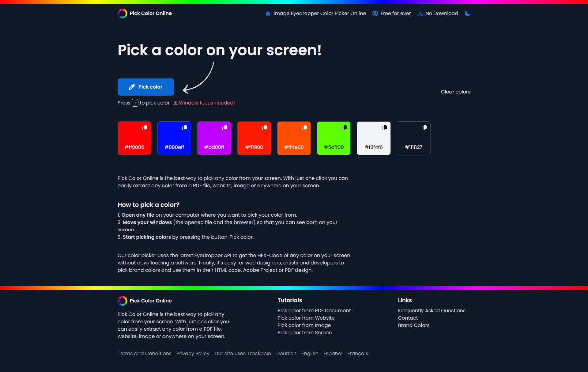Expand Links section in footer
Image resolution: width=588 pixels, height=372 pixels.
[404, 300]
